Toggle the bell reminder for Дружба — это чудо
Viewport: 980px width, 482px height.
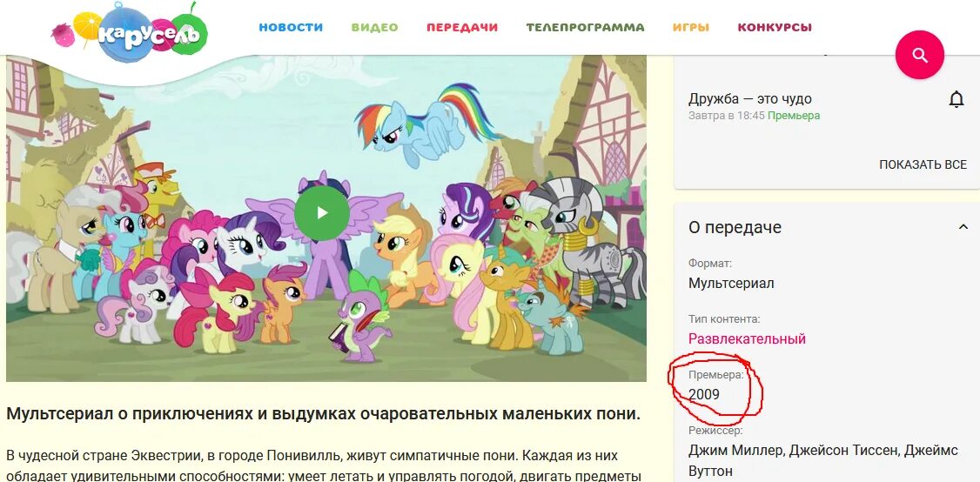(957, 99)
